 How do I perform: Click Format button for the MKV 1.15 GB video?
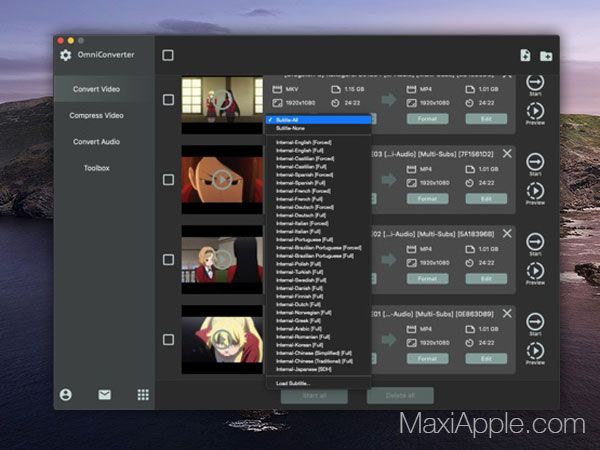coord(427,119)
